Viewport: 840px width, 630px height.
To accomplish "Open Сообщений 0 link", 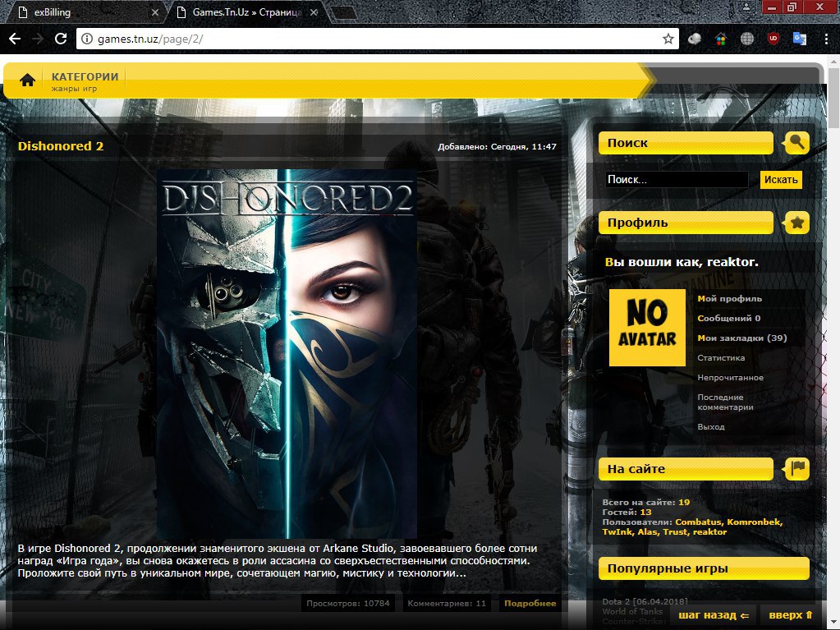I will [728, 318].
